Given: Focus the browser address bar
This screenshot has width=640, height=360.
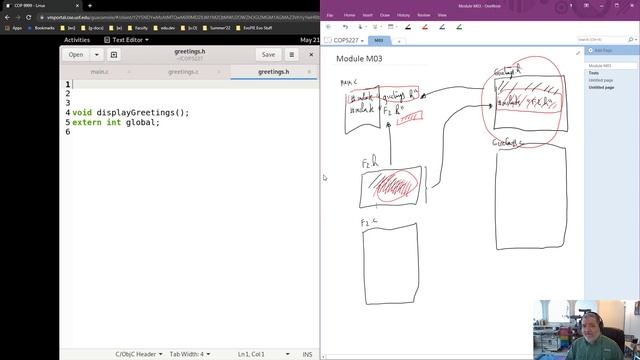Looking at the screenshot, I should pos(180,18).
